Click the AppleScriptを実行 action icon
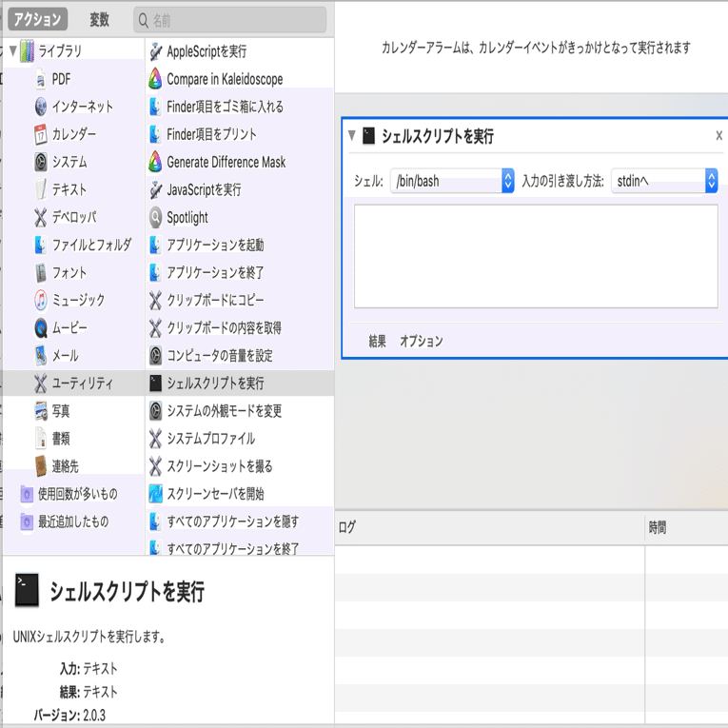 155,51
